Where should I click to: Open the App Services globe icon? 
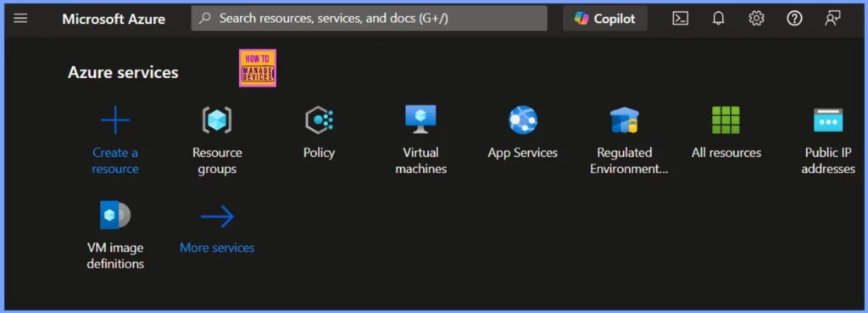tap(522, 120)
